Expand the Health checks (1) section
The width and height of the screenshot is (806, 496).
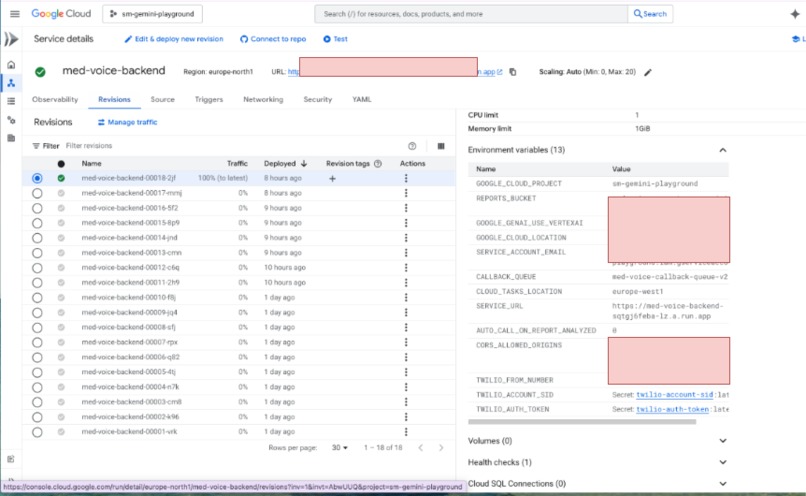click(x=723, y=462)
